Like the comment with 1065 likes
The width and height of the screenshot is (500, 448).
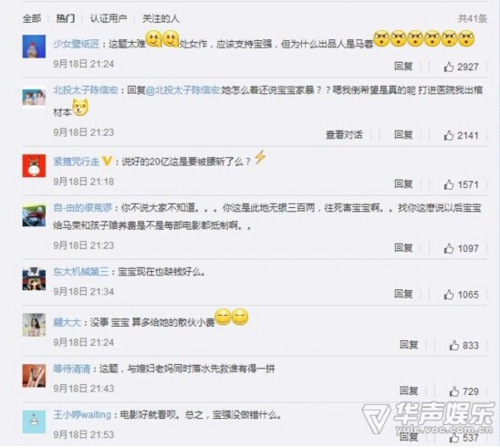(x=449, y=295)
